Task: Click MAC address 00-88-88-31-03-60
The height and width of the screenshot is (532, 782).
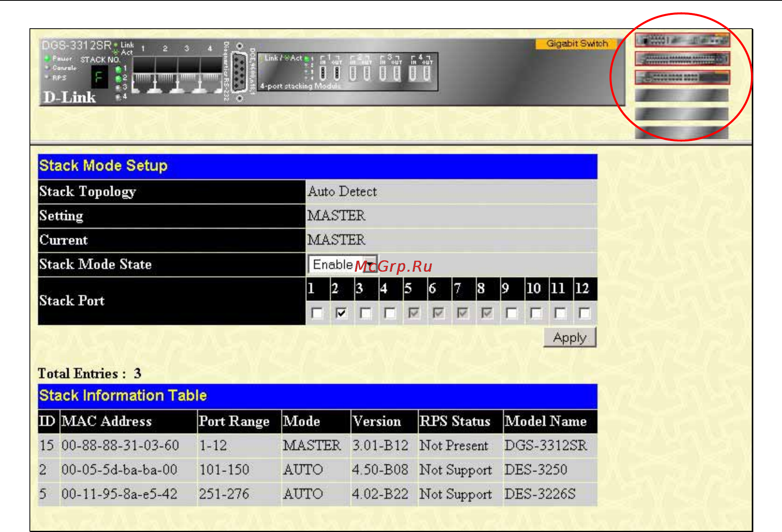Action: click(120, 446)
